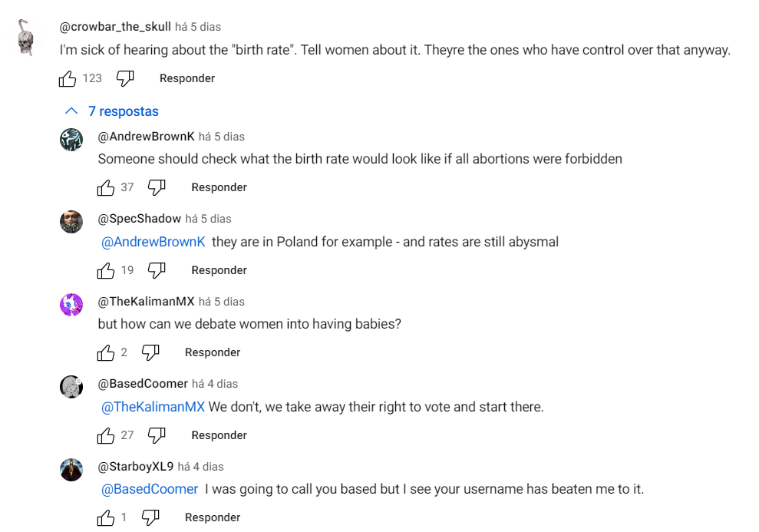Click the chevron beside 7 respostas
This screenshot has height=532, width=759.
71,111
